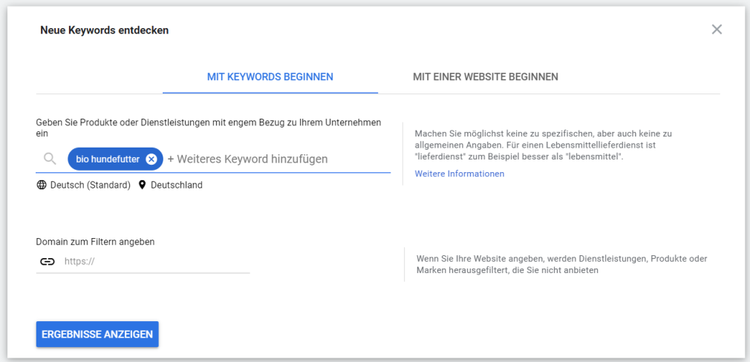Change language Deutsch (Standard)
Image resolution: width=750 pixels, height=362 pixels.
pos(90,185)
